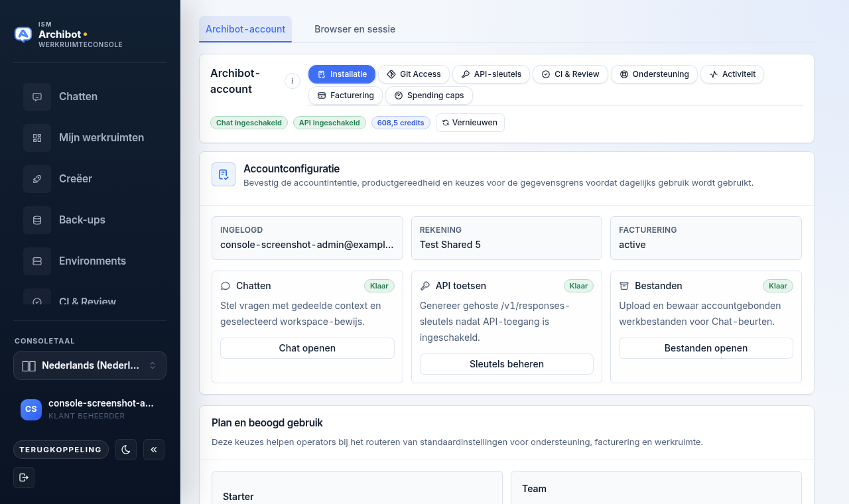Collapse sidebar with double-chevron icon
849x504 pixels.
(154, 450)
